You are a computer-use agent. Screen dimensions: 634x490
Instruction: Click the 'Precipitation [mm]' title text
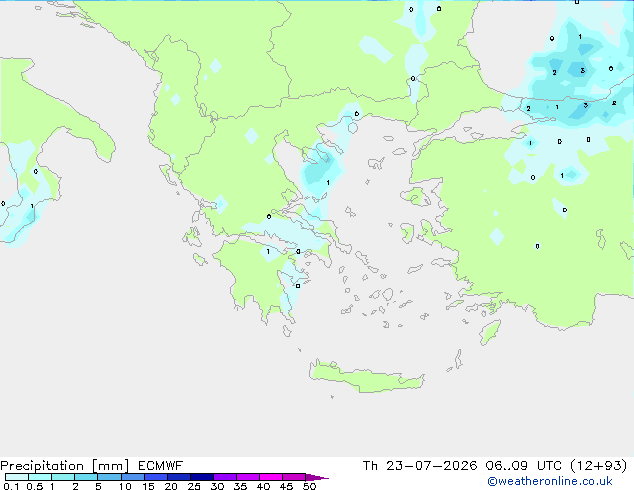tap(65, 466)
